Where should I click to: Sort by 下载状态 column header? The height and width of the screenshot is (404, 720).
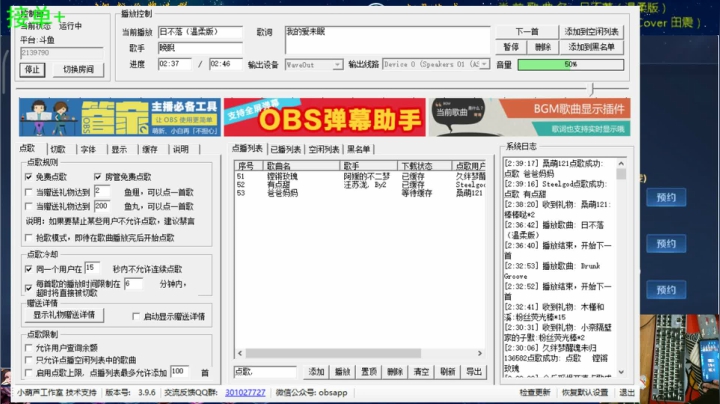425,166
